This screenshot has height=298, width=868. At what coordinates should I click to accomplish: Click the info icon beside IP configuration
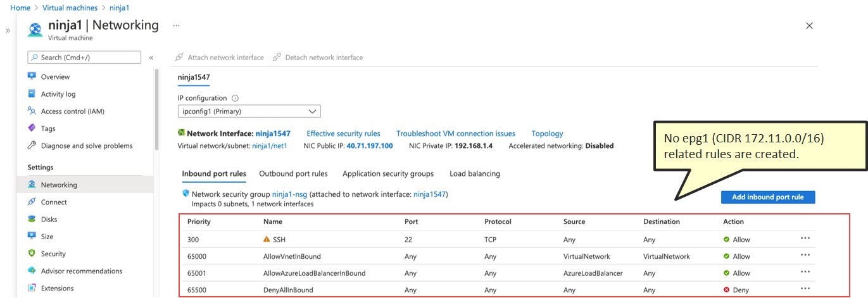coord(235,98)
